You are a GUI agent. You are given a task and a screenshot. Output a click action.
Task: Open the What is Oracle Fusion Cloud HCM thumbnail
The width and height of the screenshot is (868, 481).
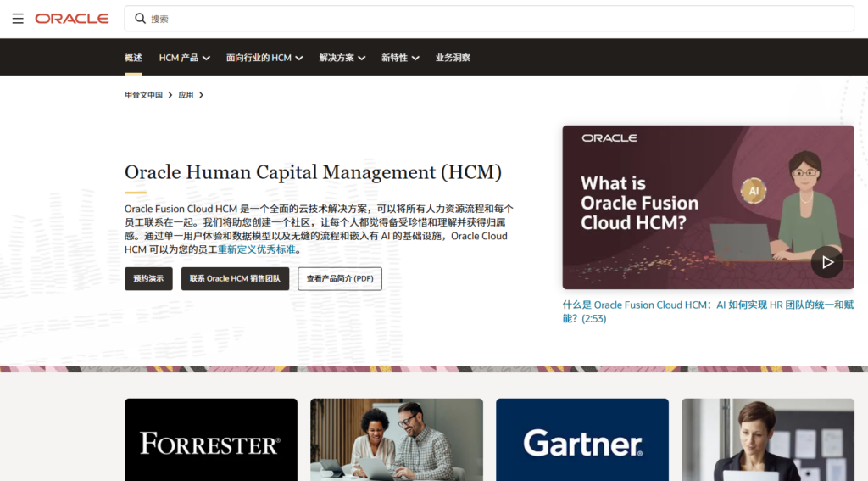(708, 207)
